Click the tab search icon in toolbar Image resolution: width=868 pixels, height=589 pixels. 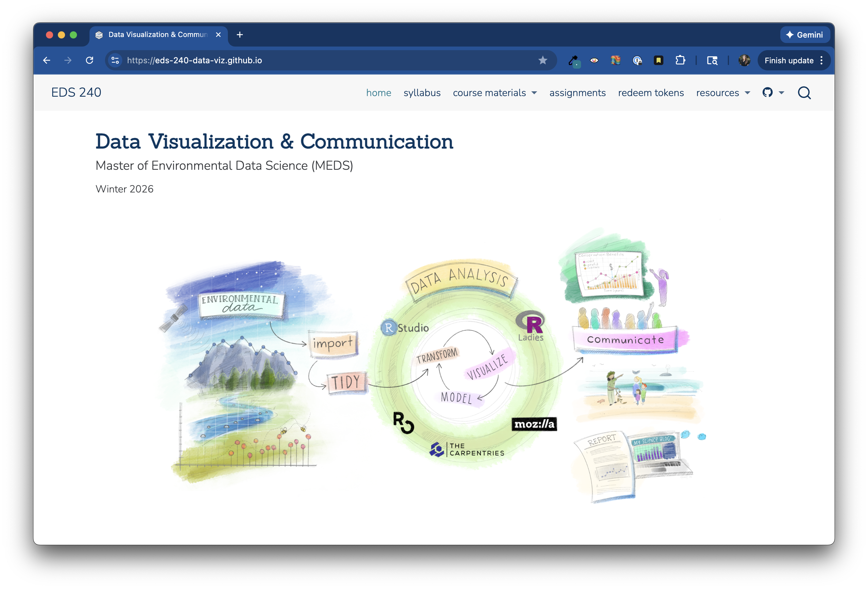tap(712, 60)
